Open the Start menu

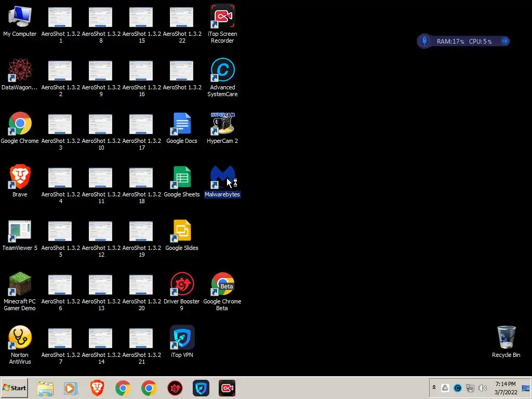click(14, 388)
